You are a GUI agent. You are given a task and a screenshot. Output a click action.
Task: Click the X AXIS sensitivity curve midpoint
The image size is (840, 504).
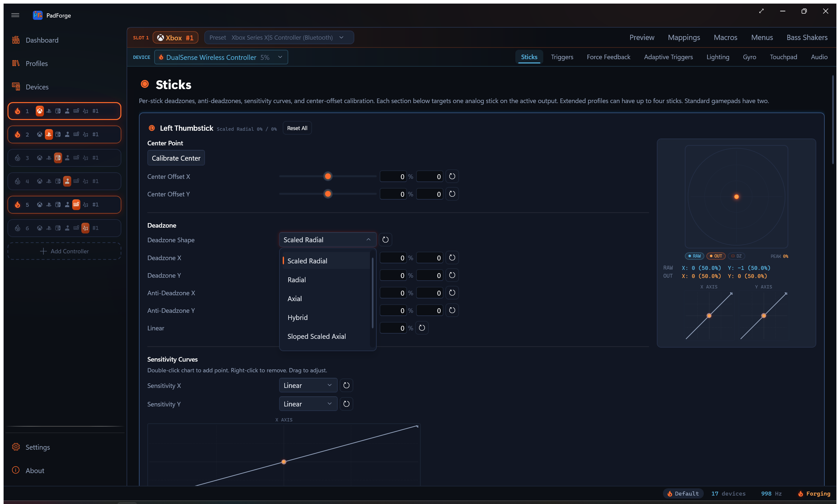[284, 462]
